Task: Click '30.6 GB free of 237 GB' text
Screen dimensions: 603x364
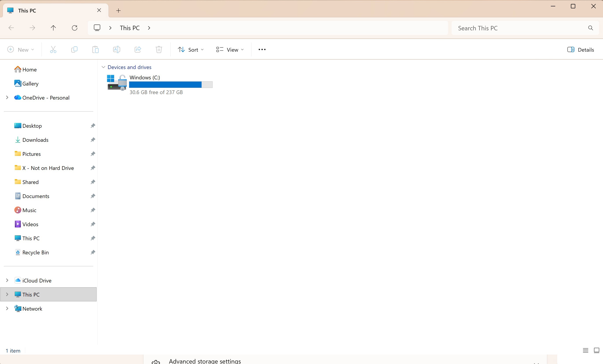Action: [x=156, y=92]
